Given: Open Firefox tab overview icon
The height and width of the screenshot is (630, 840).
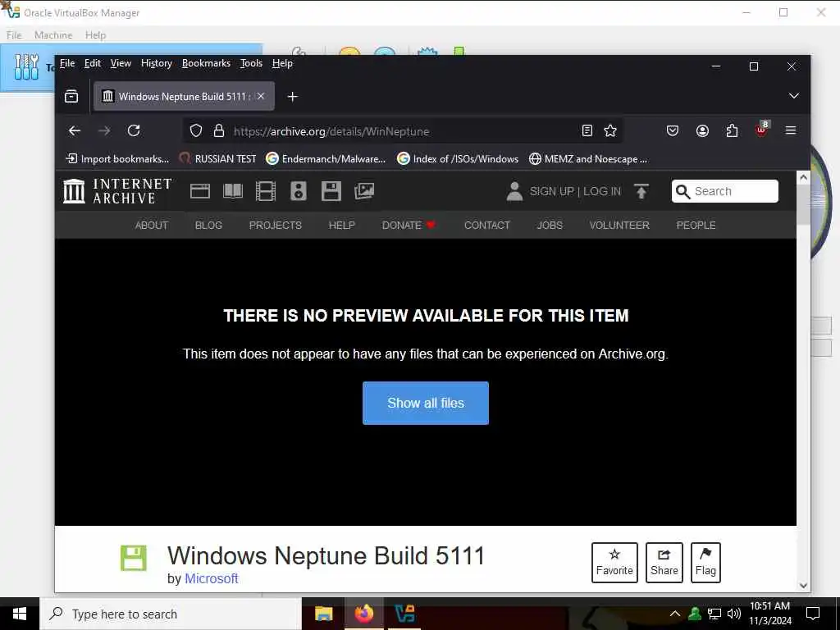Looking at the screenshot, I should (71, 97).
